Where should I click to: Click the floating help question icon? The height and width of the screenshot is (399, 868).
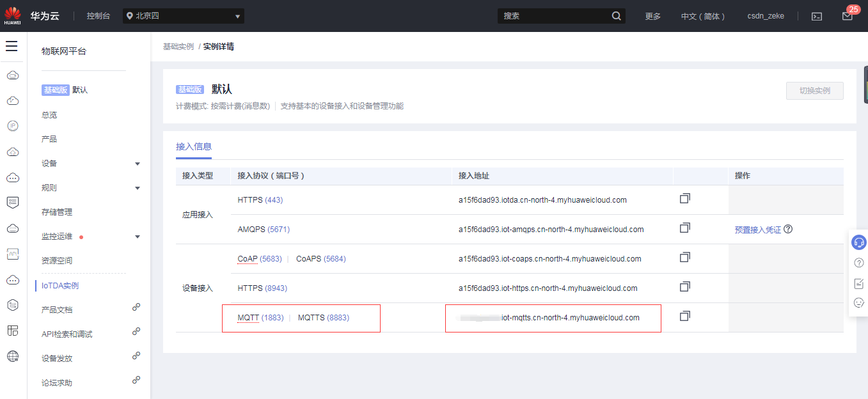point(859,263)
